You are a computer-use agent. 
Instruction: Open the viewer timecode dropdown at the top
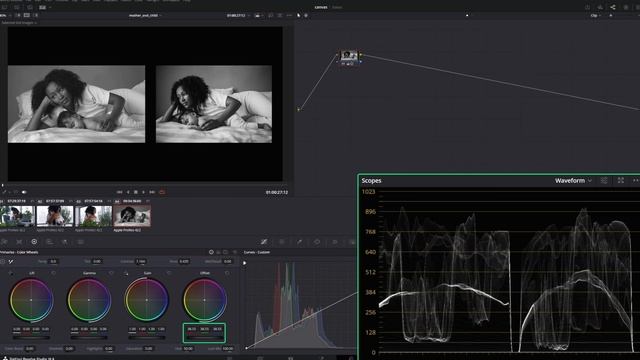(238, 16)
